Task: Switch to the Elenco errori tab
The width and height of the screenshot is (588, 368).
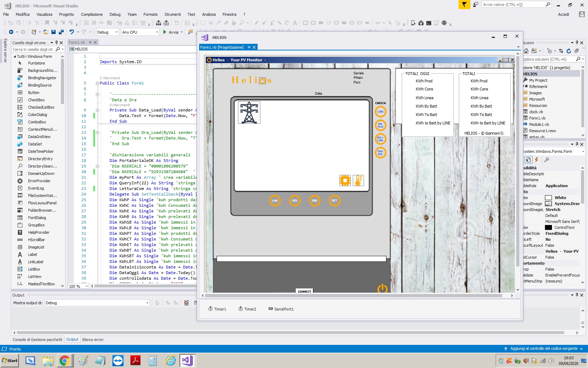Action: coord(93,340)
